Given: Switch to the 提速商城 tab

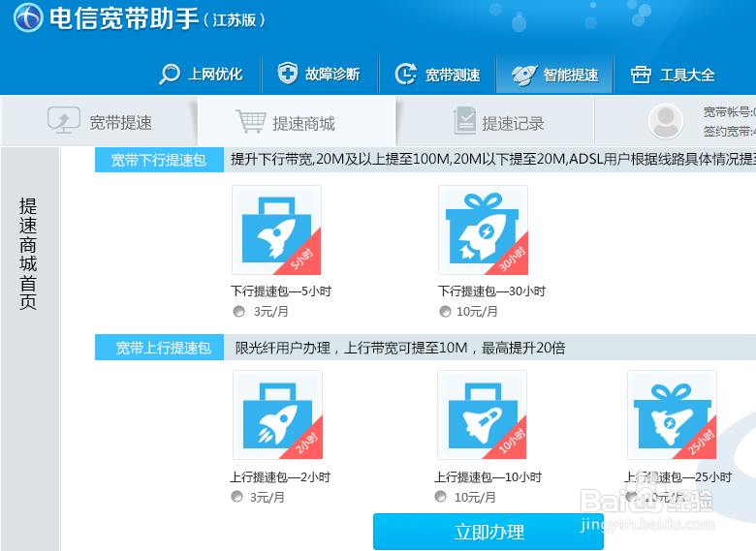Looking at the screenshot, I should click(x=297, y=121).
